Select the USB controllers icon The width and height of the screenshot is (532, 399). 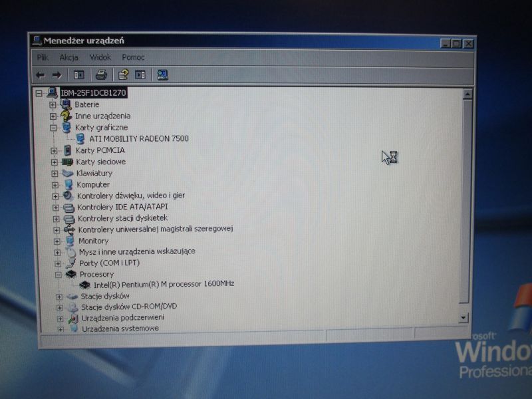pos(69,229)
